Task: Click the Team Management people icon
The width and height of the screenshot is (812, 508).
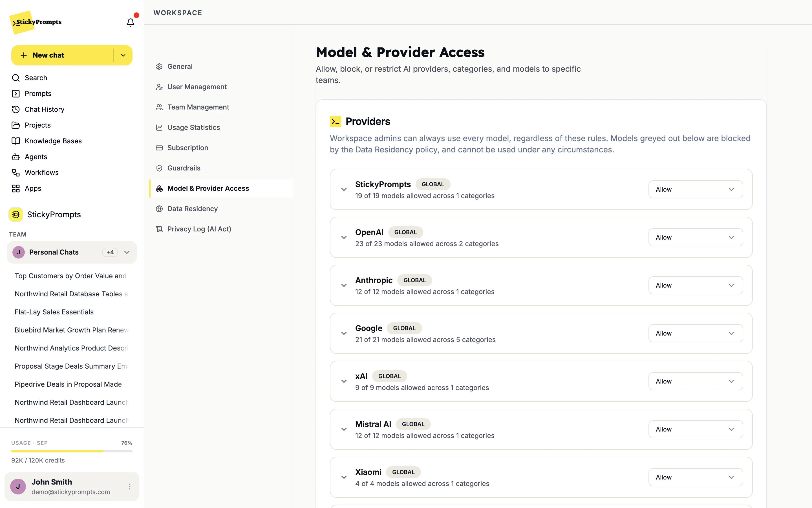Action: pyautogui.click(x=159, y=107)
